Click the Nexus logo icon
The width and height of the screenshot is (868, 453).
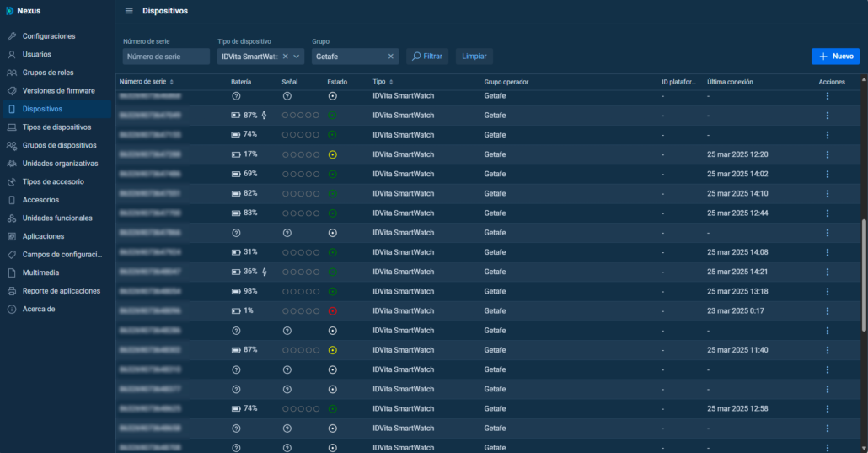pyautogui.click(x=9, y=11)
